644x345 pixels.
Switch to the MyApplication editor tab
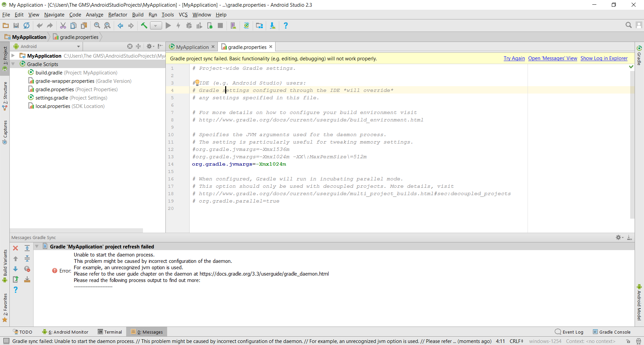click(x=192, y=47)
